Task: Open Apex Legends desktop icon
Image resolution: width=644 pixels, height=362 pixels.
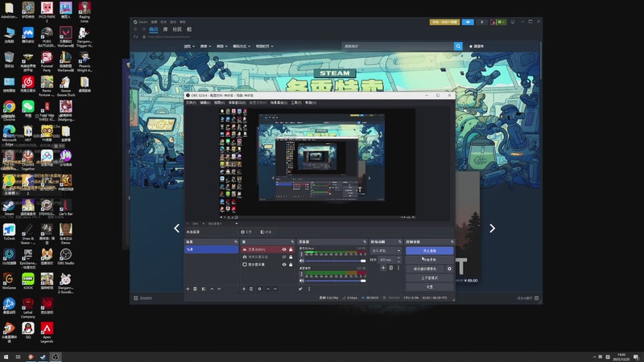Action: pyautogui.click(x=47, y=332)
